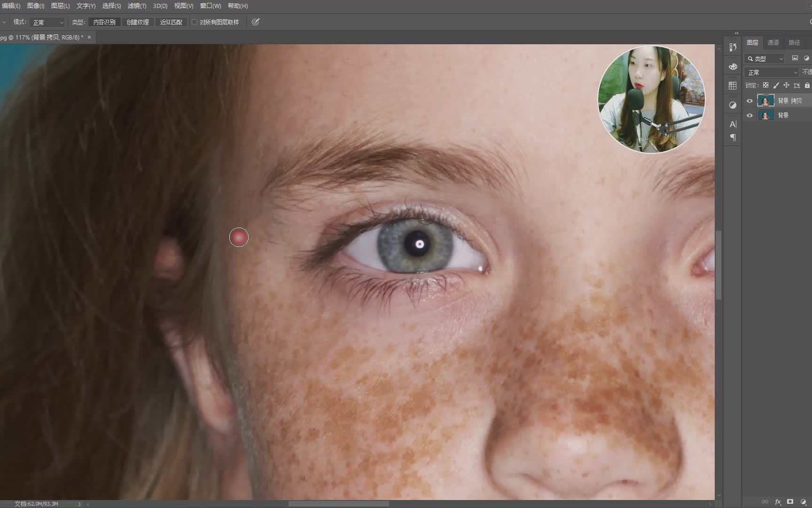Select the 背景 拷贝 layer thumbnail
812x508 pixels.
coord(765,101)
